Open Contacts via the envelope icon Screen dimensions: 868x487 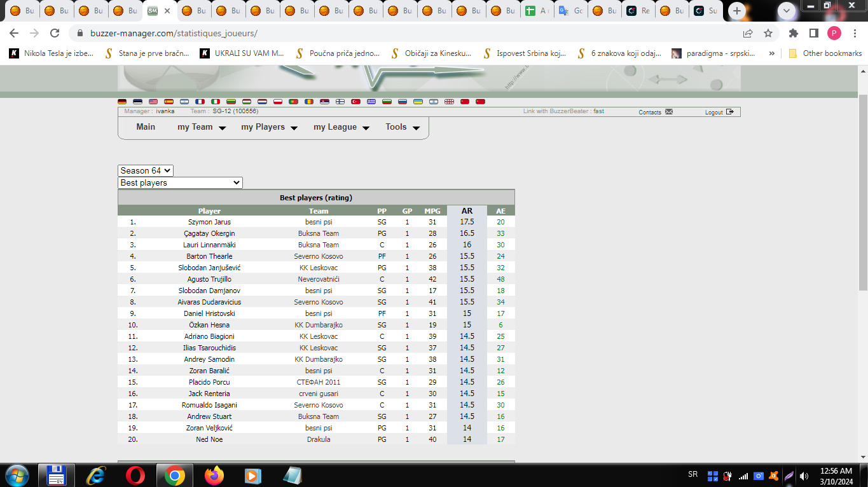tap(668, 112)
